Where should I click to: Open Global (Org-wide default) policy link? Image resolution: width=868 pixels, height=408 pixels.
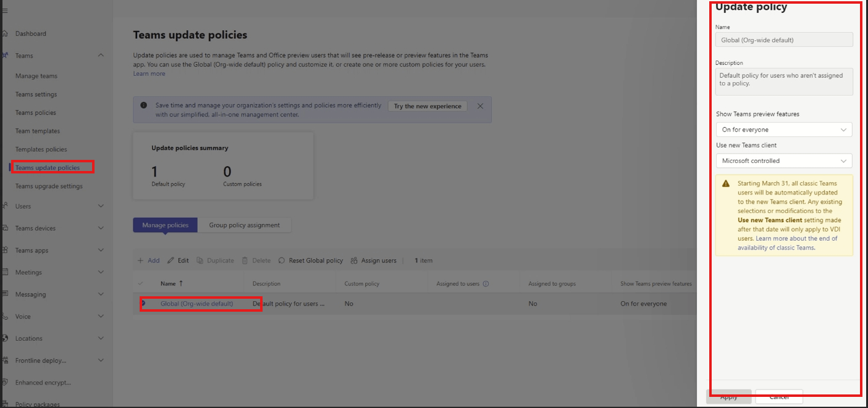[x=197, y=304]
